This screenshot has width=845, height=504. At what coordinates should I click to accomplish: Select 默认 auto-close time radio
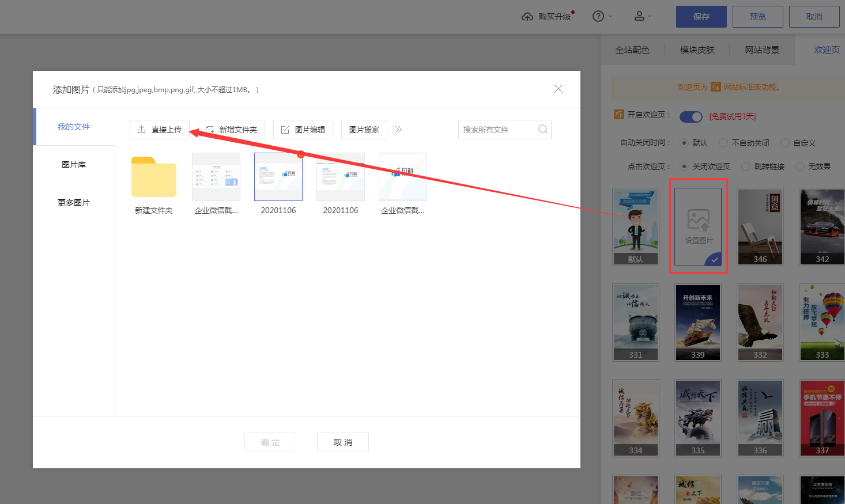click(x=684, y=143)
